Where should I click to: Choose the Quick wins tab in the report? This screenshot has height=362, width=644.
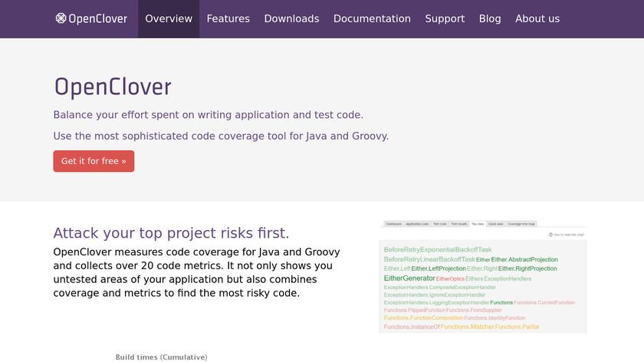coord(495,224)
